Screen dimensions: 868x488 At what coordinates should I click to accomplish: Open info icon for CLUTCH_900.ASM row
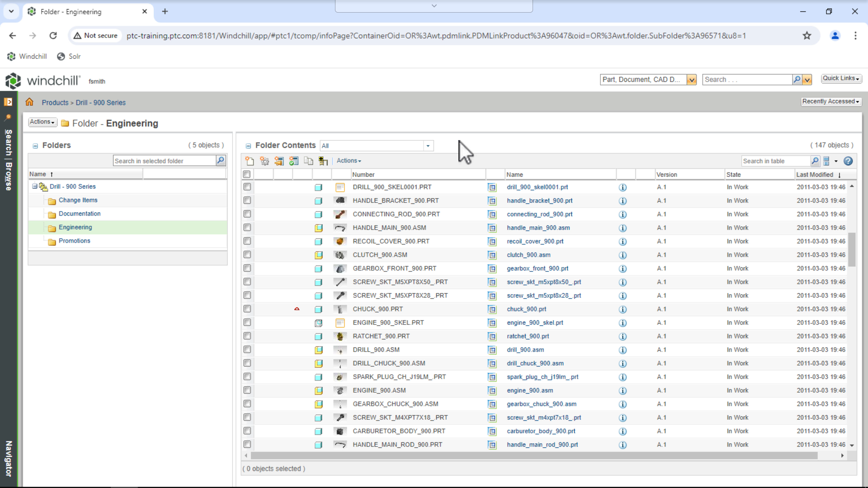pos(623,255)
